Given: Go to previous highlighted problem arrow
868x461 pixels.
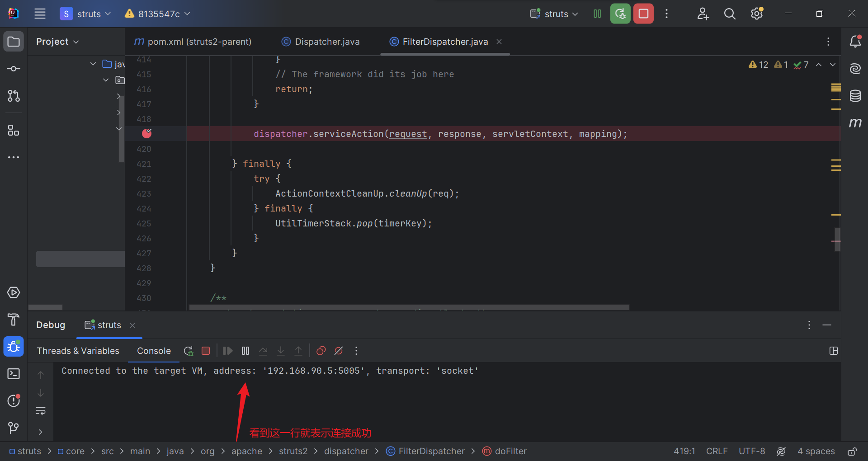Looking at the screenshot, I should coord(819,65).
